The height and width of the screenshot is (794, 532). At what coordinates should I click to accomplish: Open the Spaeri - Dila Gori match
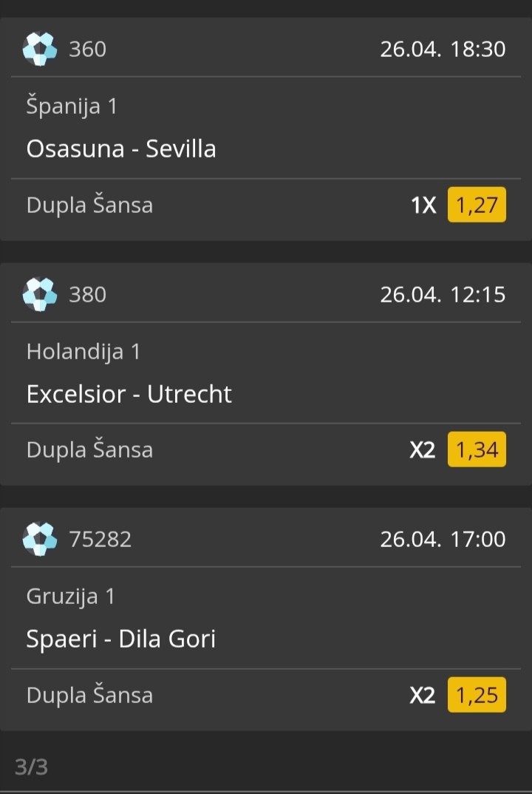(x=121, y=639)
